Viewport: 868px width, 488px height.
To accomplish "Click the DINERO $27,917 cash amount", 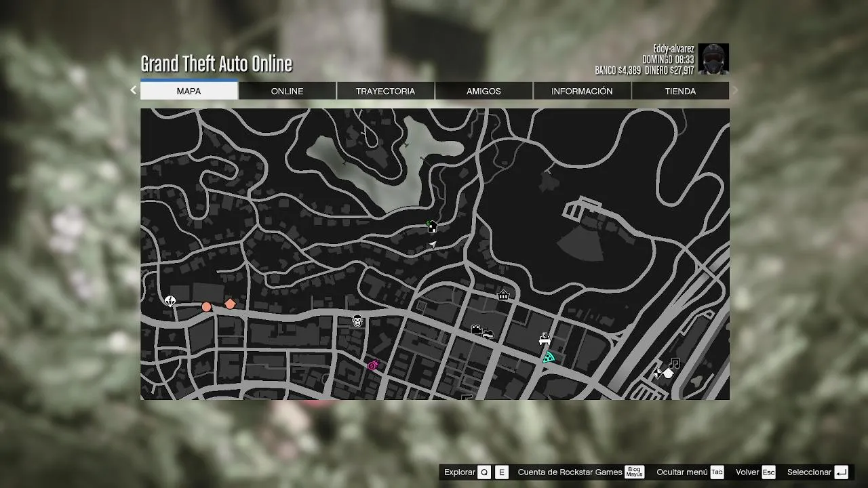I will [x=669, y=70].
